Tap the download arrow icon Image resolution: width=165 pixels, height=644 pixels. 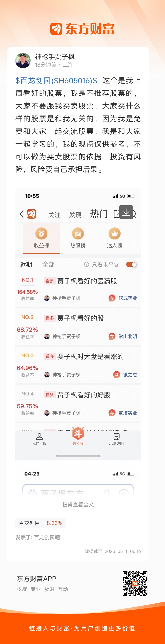click(x=126, y=212)
